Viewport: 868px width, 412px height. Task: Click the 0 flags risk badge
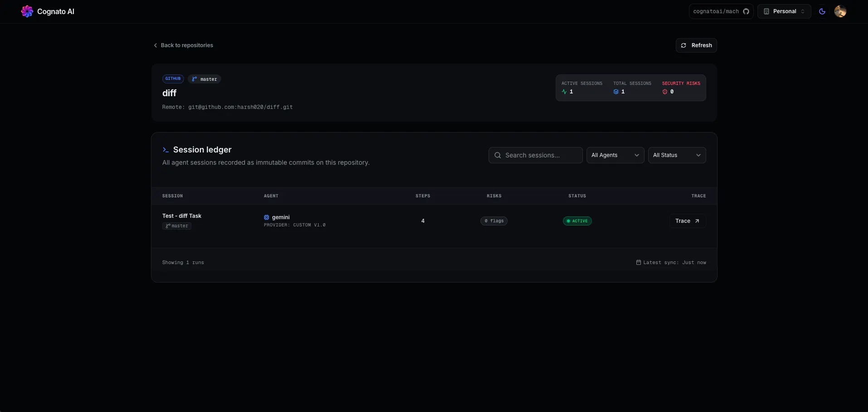[494, 221]
